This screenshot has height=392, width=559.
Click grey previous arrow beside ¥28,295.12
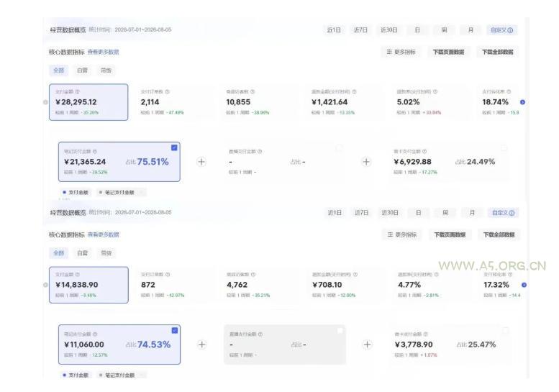tap(45, 102)
